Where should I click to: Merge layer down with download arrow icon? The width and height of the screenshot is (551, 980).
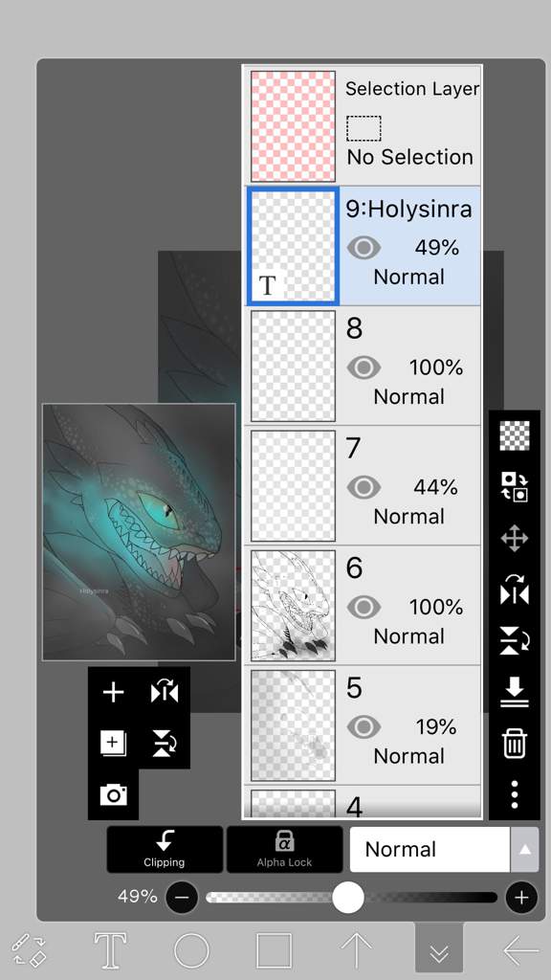point(514,692)
